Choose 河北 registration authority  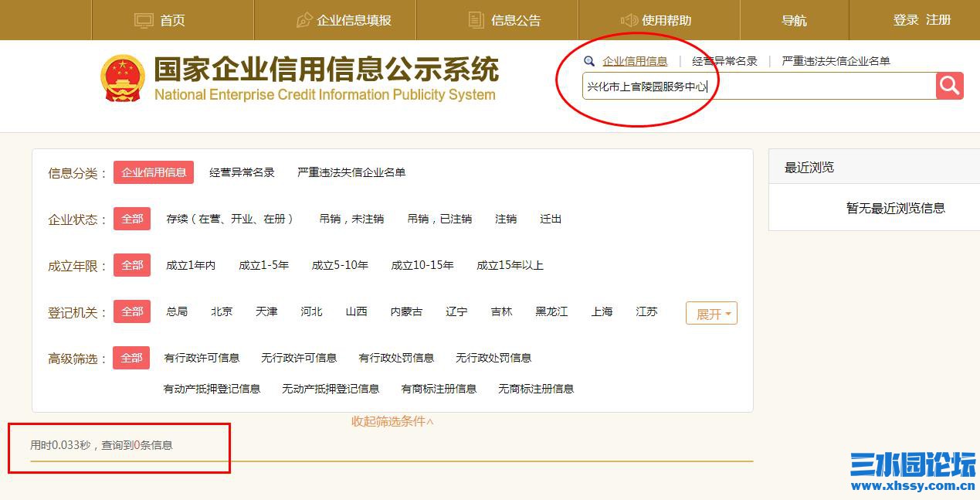(311, 311)
